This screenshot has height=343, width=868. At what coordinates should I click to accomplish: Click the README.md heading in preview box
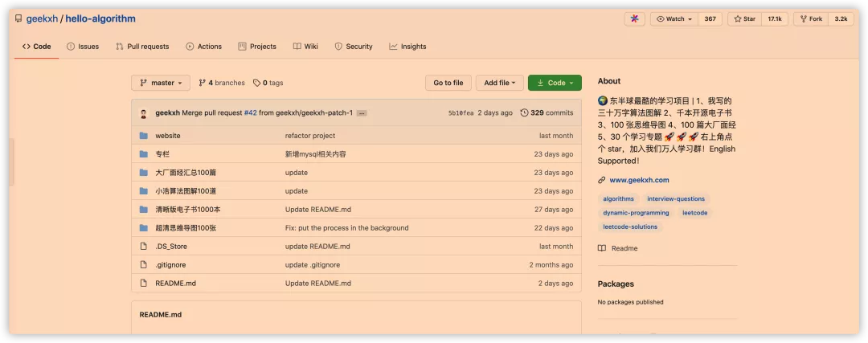coord(161,315)
